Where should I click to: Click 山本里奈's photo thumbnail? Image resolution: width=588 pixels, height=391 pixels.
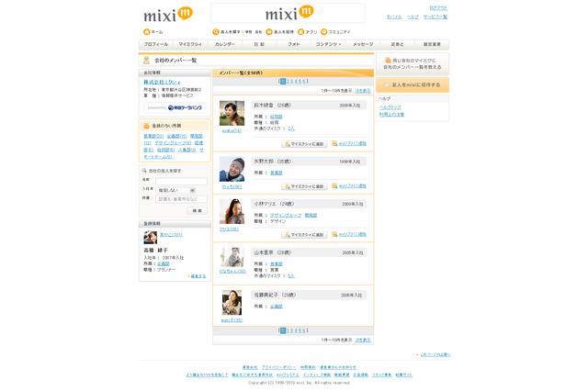coord(232,257)
